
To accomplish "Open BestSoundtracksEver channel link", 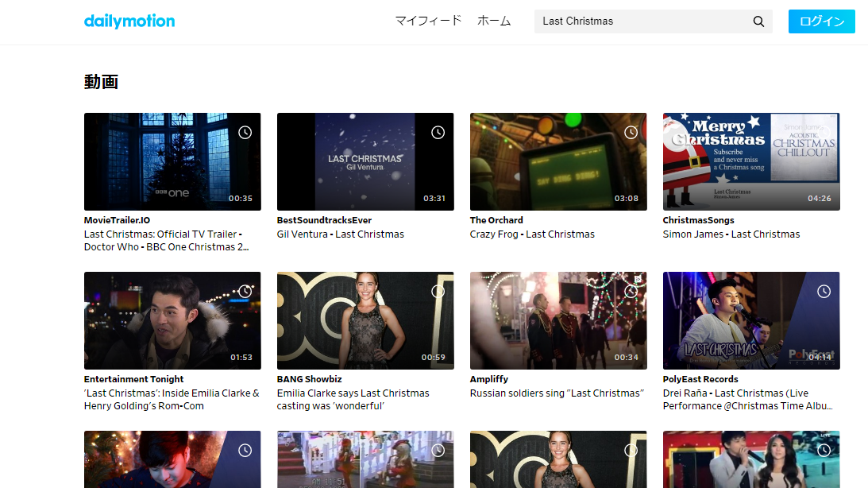I will pyautogui.click(x=324, y=220).
